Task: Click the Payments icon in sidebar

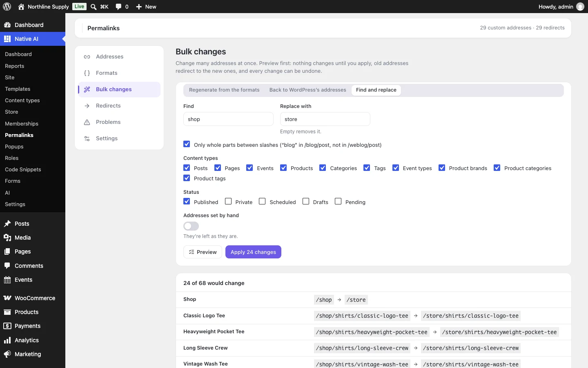Action: tap(7, 326)
